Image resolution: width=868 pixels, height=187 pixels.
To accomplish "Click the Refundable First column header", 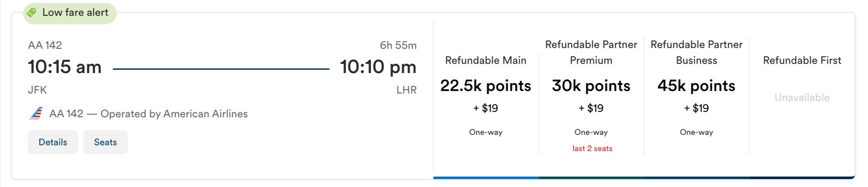I will tap(802, 61).
